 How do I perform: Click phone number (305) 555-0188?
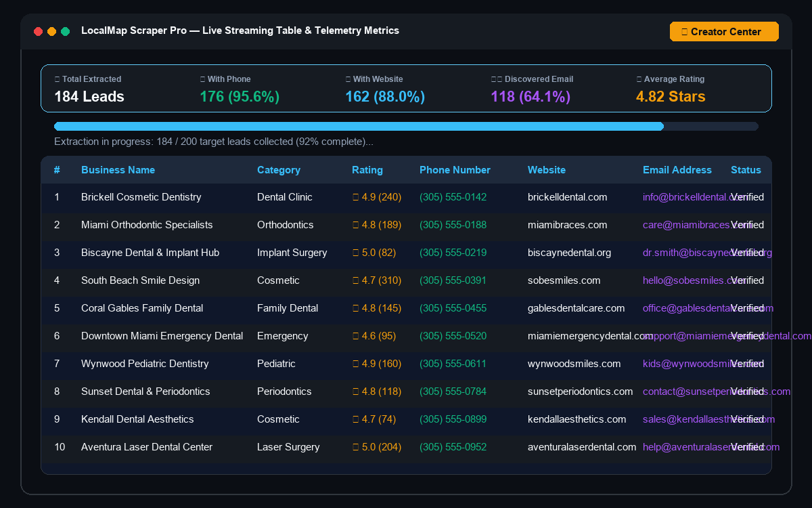453,225
